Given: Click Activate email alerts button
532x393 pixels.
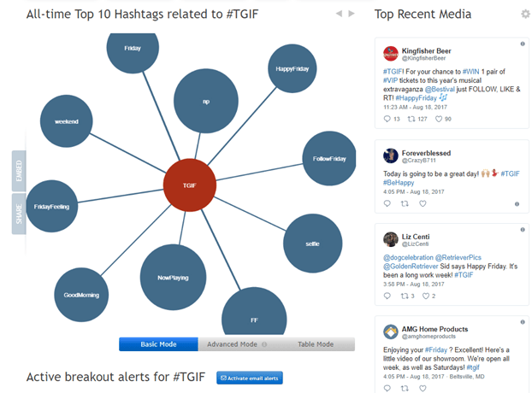Looking at the screenshot, I should pos(250,378).
